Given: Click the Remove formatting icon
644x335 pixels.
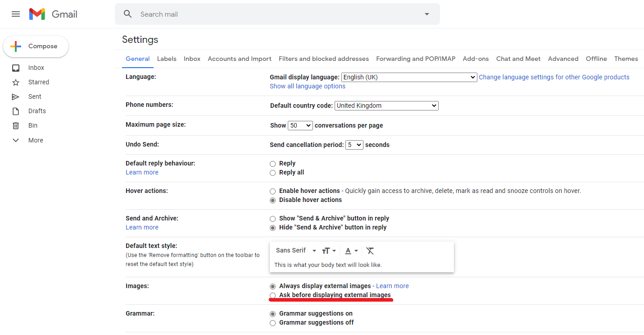Looking at the screenshot, I should [x=370, y=251].
